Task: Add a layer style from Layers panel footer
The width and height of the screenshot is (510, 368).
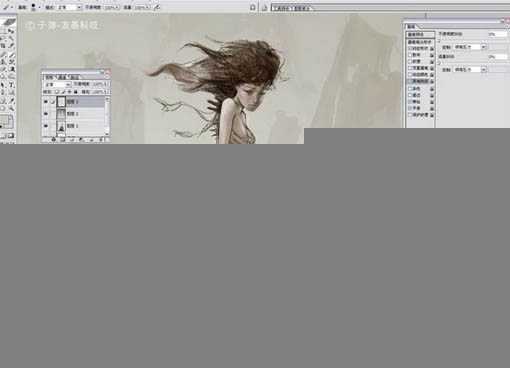Action: (x=53, y=140)
